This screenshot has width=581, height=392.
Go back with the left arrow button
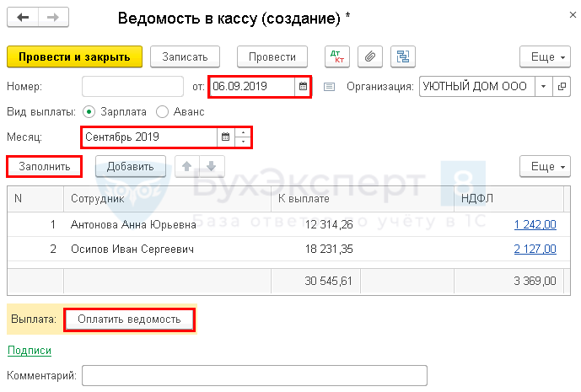[x=23, y=17]
